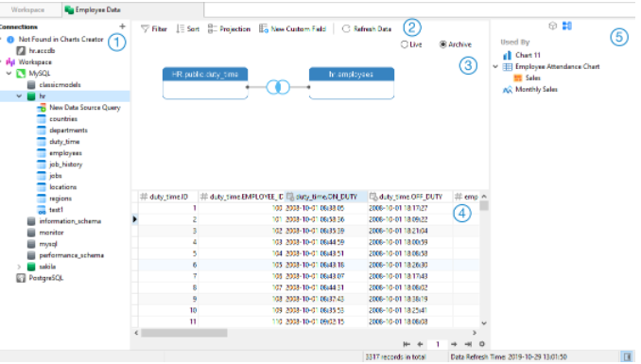Click the Filter toolbar icon
This screenshot has height=364, width=641.
pos(145,29)
